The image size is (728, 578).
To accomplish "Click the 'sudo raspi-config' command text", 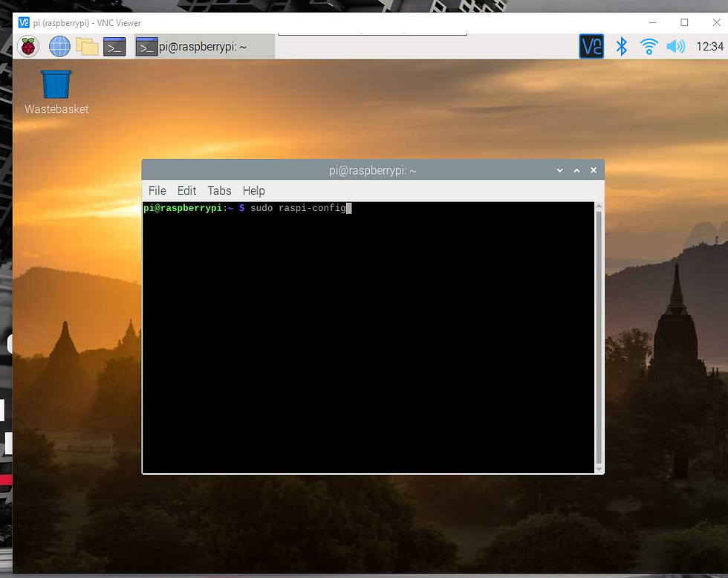I will click(298, 208).
